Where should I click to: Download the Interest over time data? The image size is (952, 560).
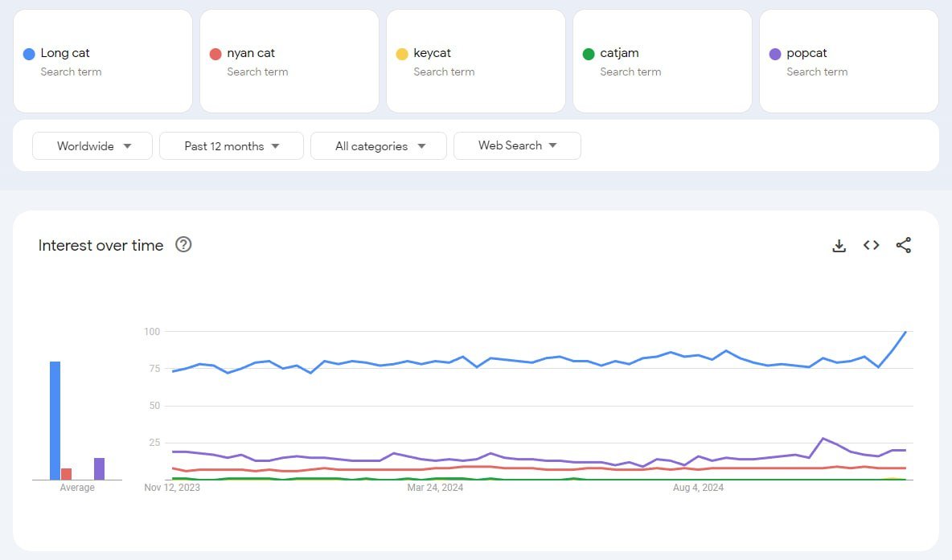[x=839, y=246]
